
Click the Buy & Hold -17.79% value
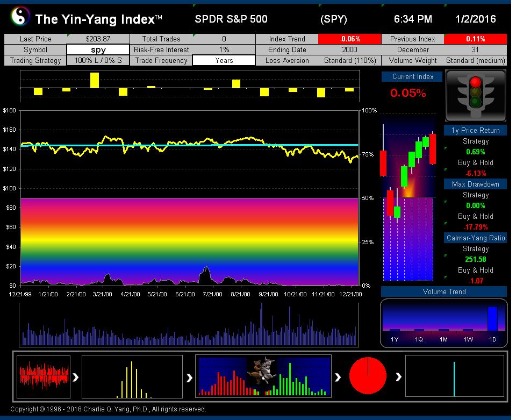476,227
